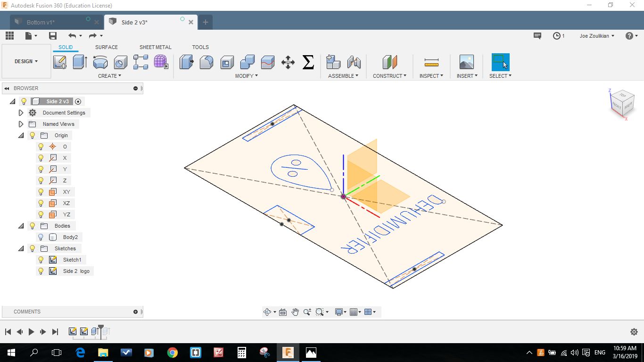
Task: Open Google Chrome from the taskbar
Action: coord(173,353)
